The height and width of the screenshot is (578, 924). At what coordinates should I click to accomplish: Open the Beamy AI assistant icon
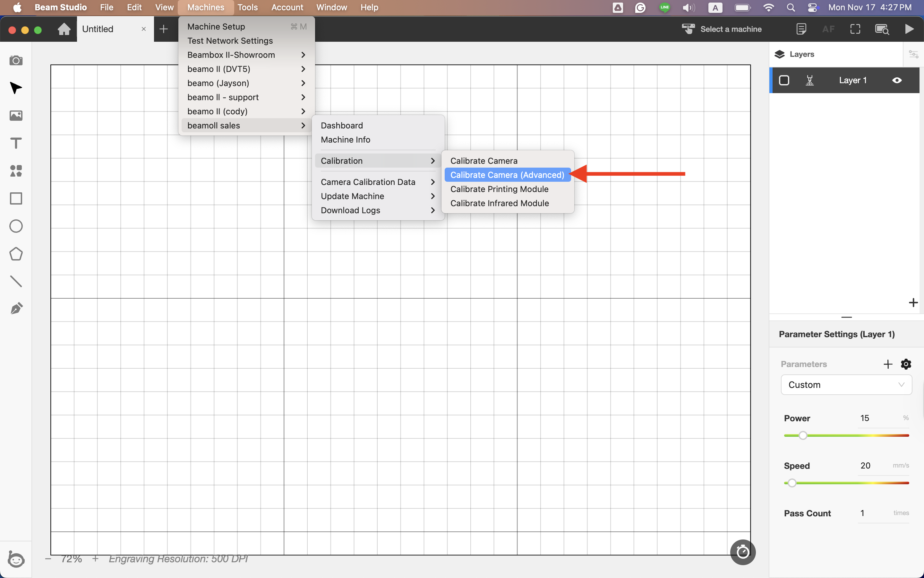coord(16,559)
